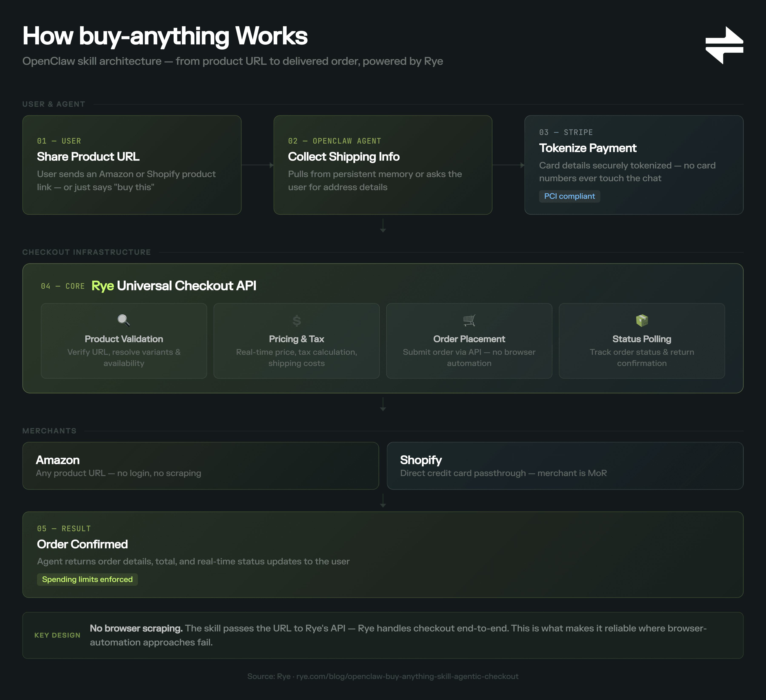Toggle the Spending limits enforced badge
The image size is (766, 700).
[x=87, y=579]
